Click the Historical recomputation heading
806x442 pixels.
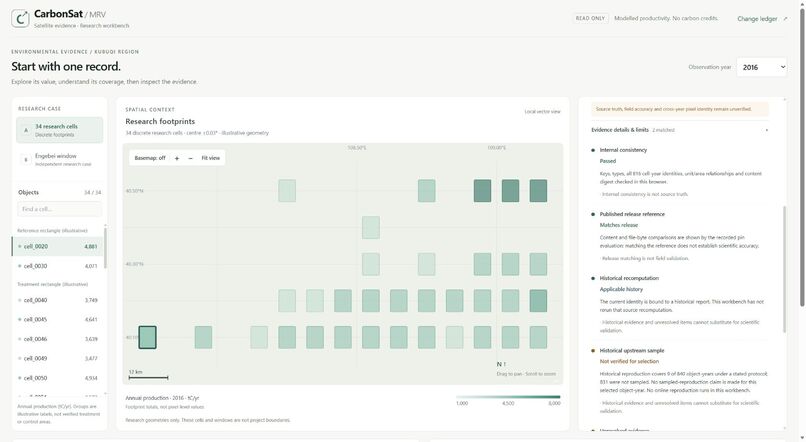pyautogui.click(x=629, y=278)
